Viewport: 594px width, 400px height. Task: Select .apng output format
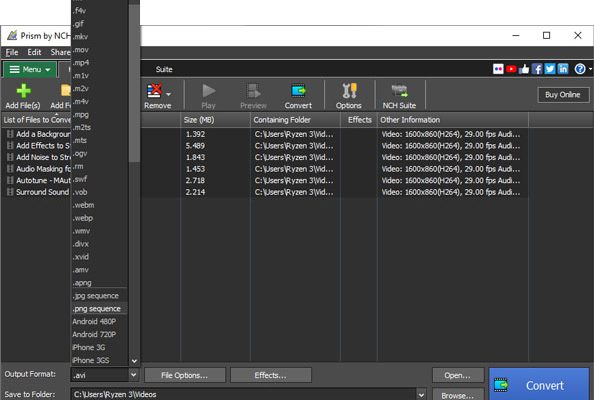pos(100,283)
